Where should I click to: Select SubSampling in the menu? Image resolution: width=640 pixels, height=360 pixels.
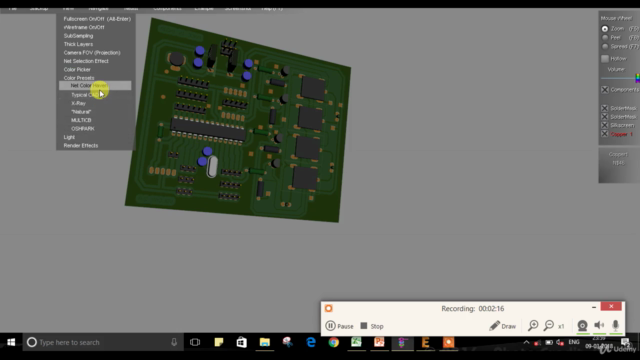(78, 36)
